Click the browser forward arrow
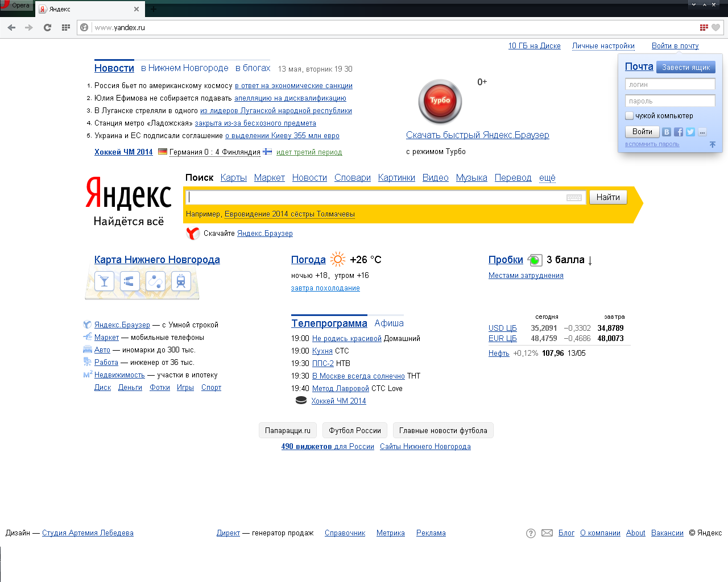Screen dimensions: 728x582 click(29, 27)
